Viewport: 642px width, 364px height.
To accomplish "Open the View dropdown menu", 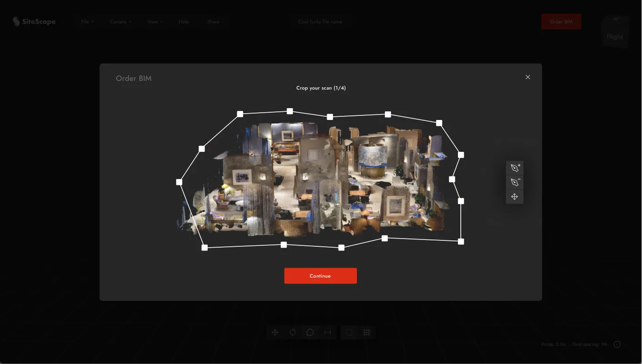I will 154,21.
